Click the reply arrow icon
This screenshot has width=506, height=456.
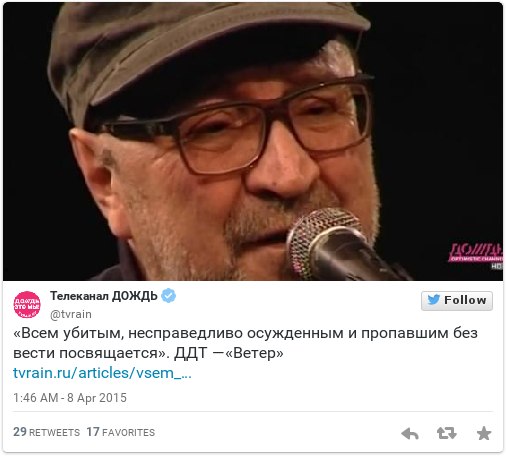(x=410, y=433)
